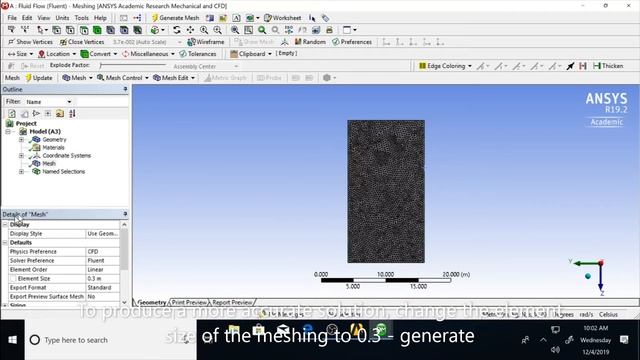Pin the Outline panel

click(125, 89)
